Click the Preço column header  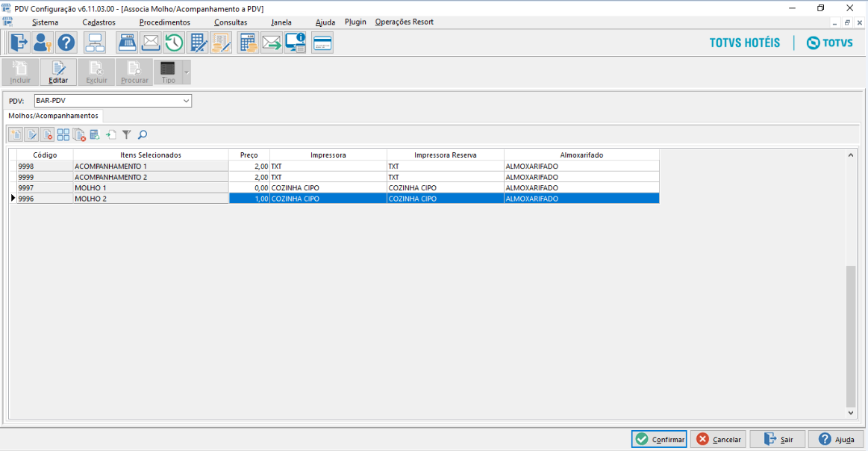tap(249, 155)
